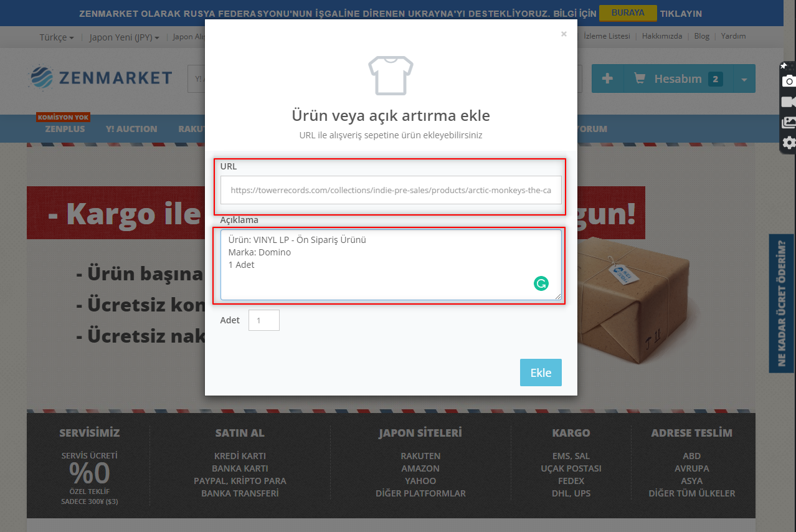796x532 pixels.
Task: Click the video record icon in side panel
Action: click(789, 102)
